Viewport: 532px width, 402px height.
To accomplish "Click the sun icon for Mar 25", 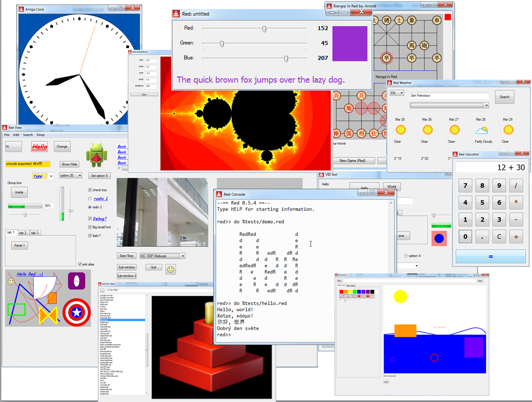I will coord(400,130).
